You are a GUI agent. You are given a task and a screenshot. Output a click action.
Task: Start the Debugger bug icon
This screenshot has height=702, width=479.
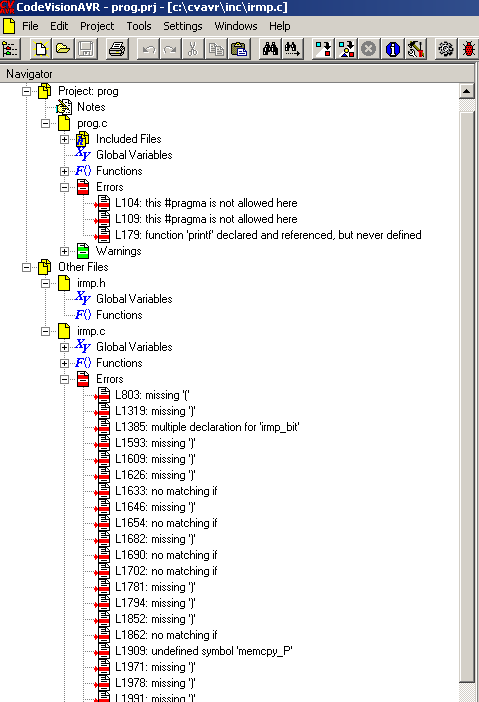468,49
